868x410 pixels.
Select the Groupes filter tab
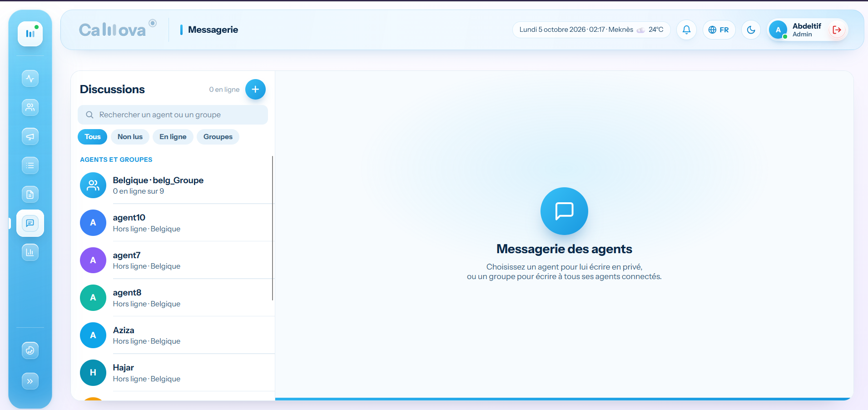218,137
